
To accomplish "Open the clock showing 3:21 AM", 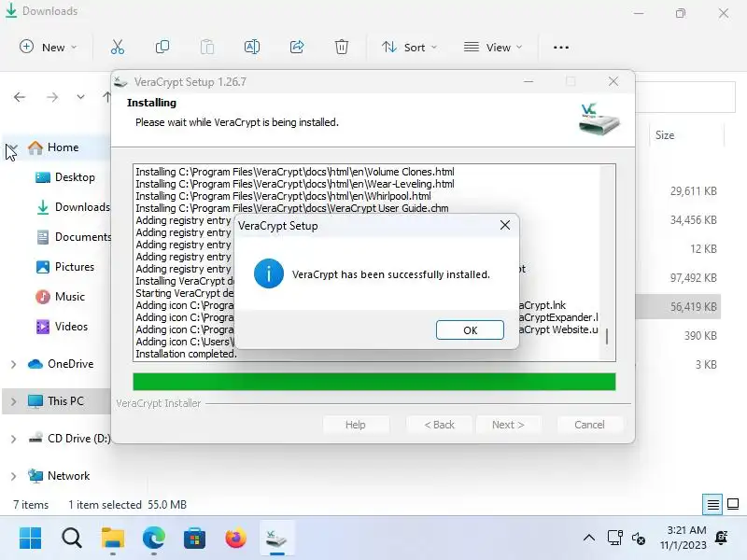I will (x=684, y=538).
